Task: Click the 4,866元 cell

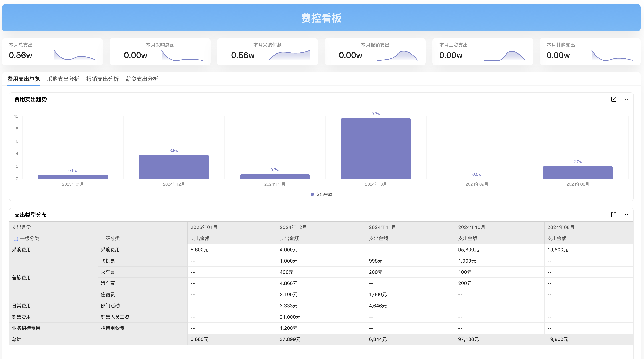Action: click(321, 283)
